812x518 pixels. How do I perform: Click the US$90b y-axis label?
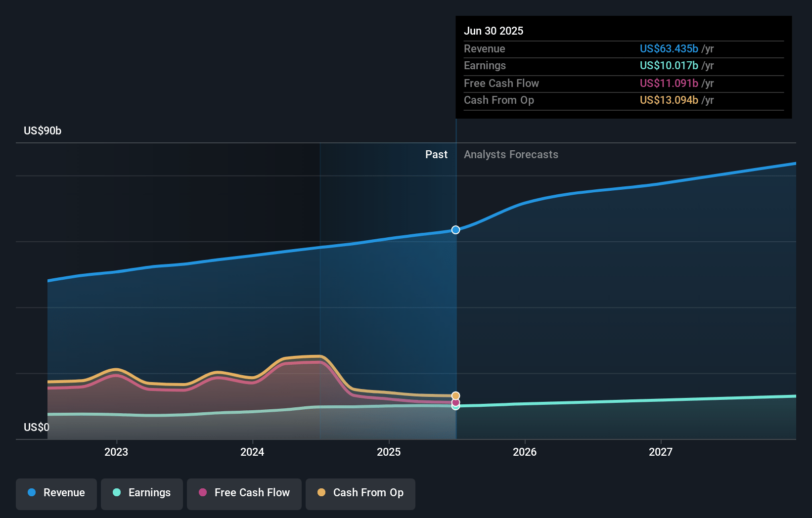43,130
